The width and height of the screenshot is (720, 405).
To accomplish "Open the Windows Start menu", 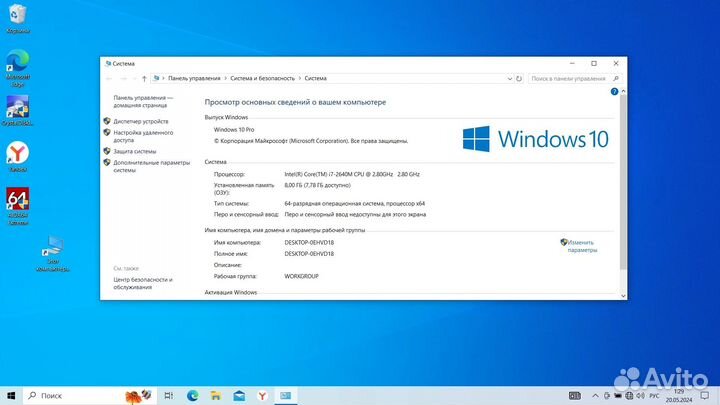I will point(11,395).
